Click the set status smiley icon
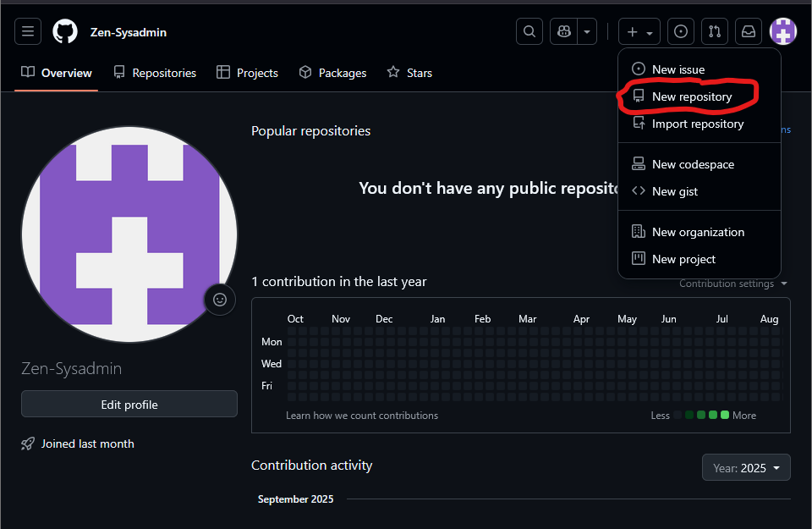This screenshot has height=529, width=812. (220, 299)
